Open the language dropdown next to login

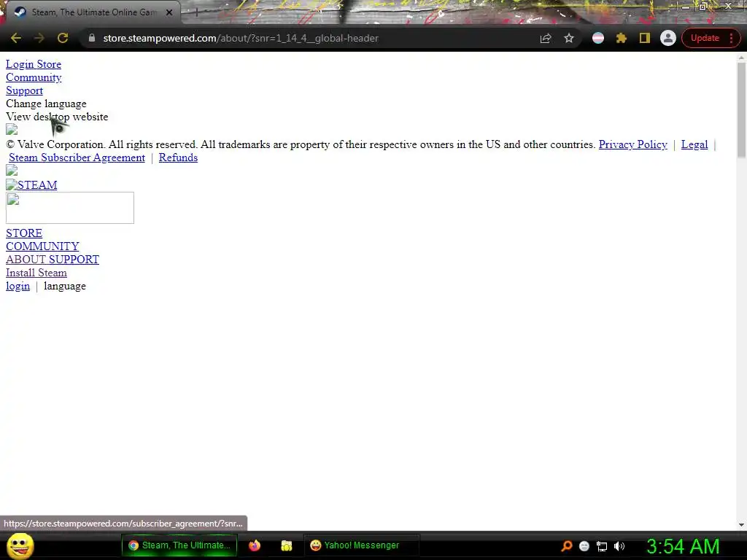click(65, 286)
